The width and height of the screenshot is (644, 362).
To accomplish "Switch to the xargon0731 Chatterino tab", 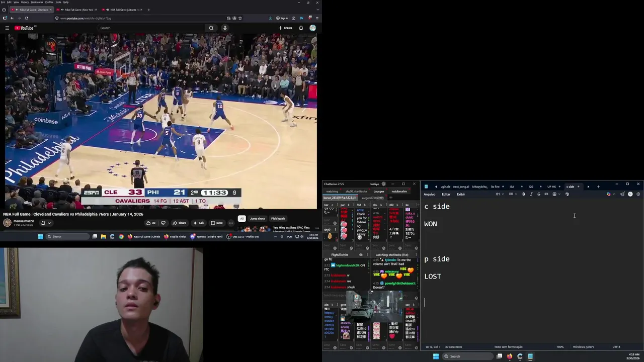I will tap(372, 198).
